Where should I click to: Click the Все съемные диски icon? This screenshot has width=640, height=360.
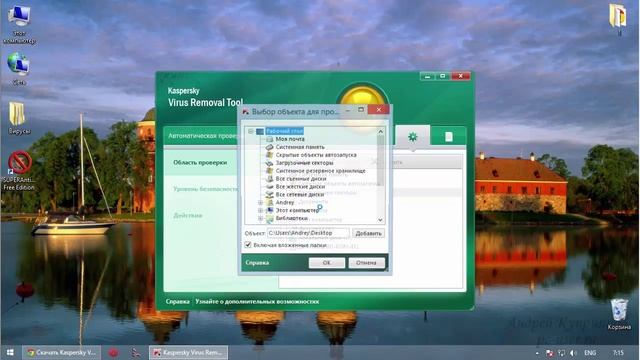269,179
